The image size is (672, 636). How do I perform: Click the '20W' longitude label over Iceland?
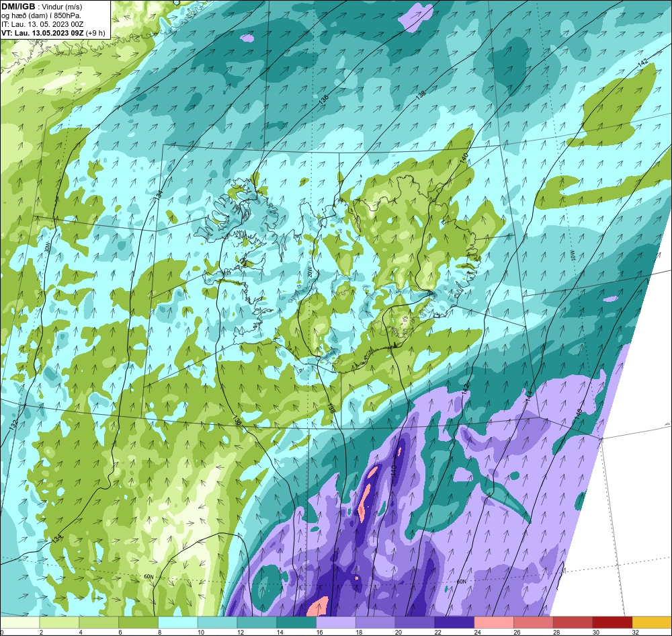pyautogui.click(x=310, y=273)
